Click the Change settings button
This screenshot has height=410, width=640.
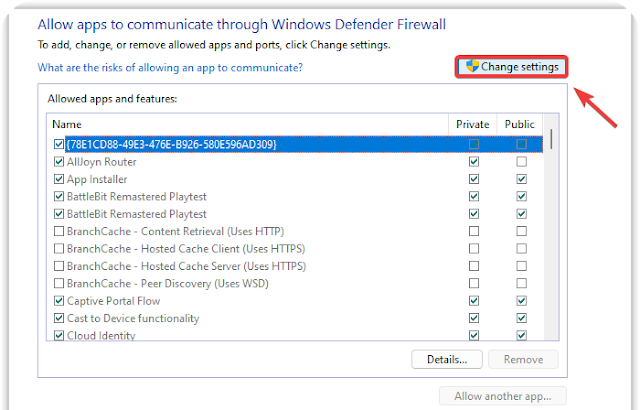pyautogui.click(x=511, y=66)
